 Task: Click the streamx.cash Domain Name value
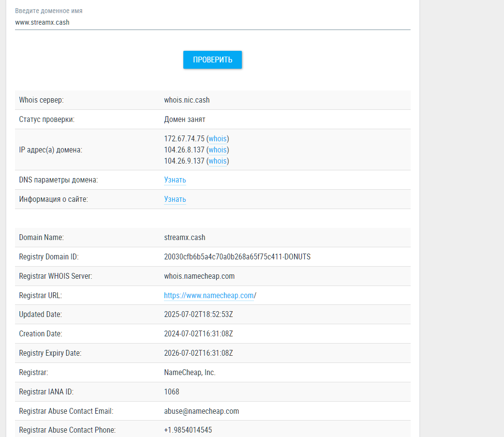(184, 238)
